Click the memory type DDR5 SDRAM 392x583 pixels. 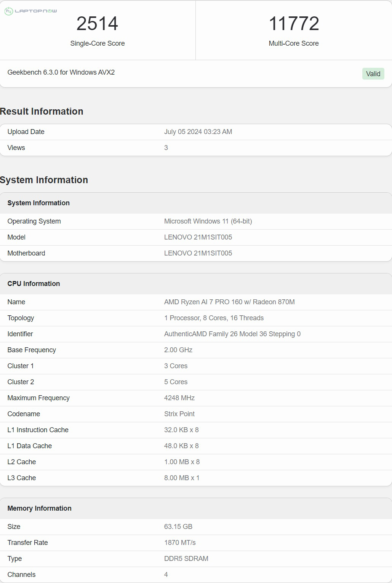(x=186, y=559)
